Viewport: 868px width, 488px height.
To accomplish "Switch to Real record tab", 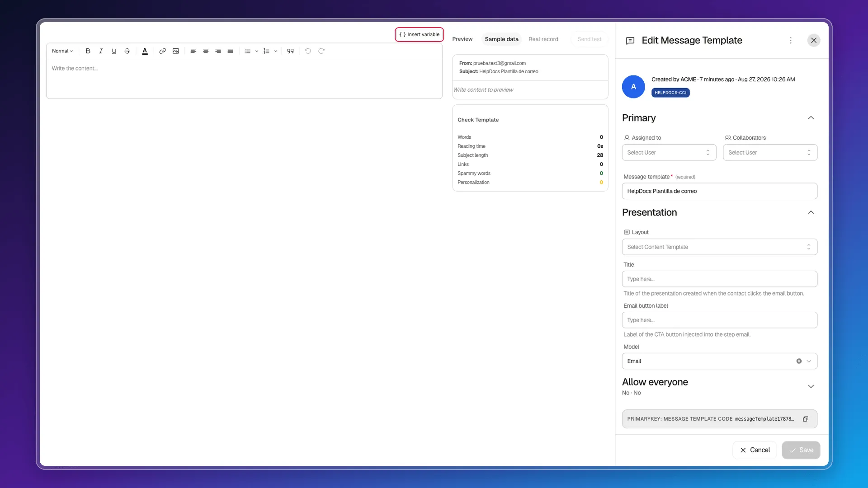I will [x=543, y=39].
